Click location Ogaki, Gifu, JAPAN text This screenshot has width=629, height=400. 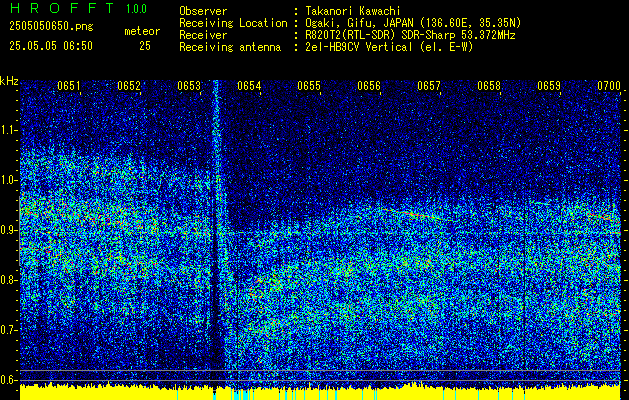point(413,23)
